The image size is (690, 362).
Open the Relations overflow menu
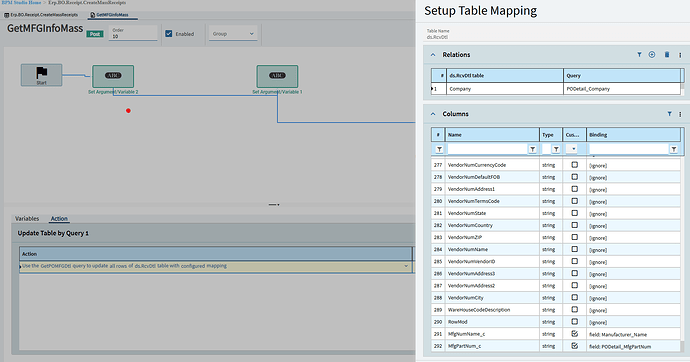coord(680,55)
